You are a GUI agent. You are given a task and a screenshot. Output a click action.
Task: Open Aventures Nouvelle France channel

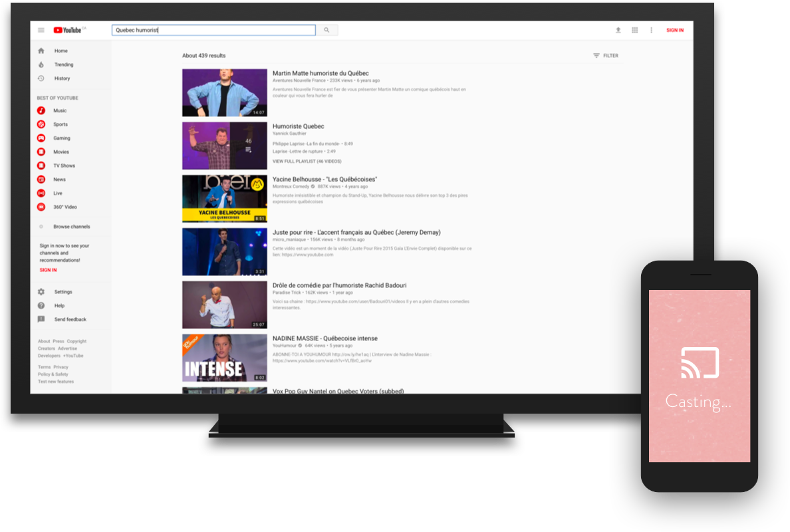[299, 80]
